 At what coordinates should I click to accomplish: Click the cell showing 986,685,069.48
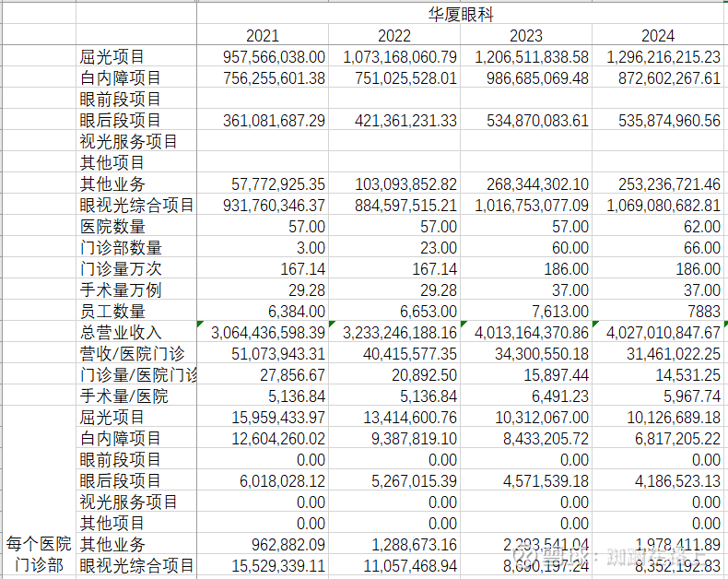[526, 77]
